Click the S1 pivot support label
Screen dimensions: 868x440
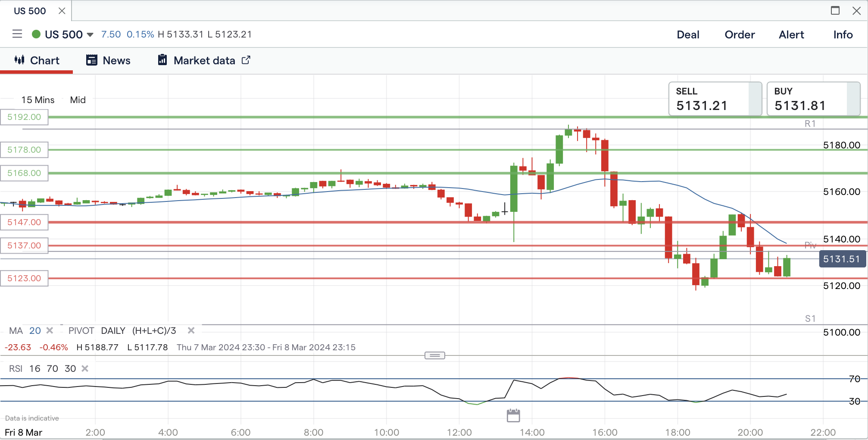point(810,319)
